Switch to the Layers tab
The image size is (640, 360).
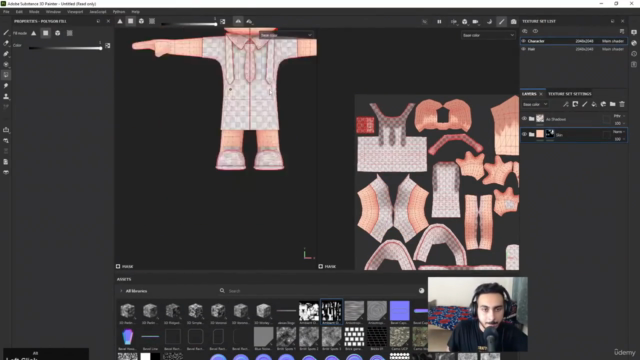[529, 94]
